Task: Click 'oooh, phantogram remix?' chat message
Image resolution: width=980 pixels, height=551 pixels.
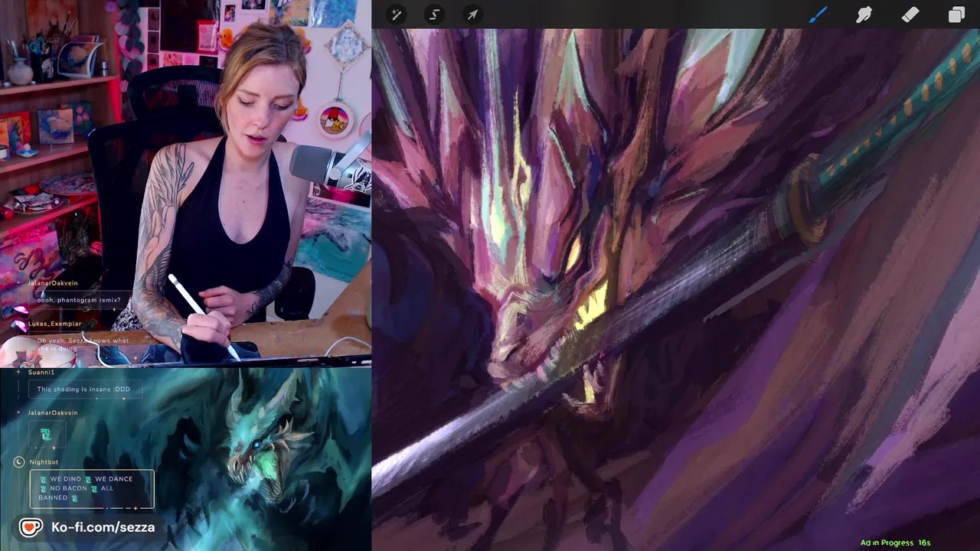Action: coord(79,300)
